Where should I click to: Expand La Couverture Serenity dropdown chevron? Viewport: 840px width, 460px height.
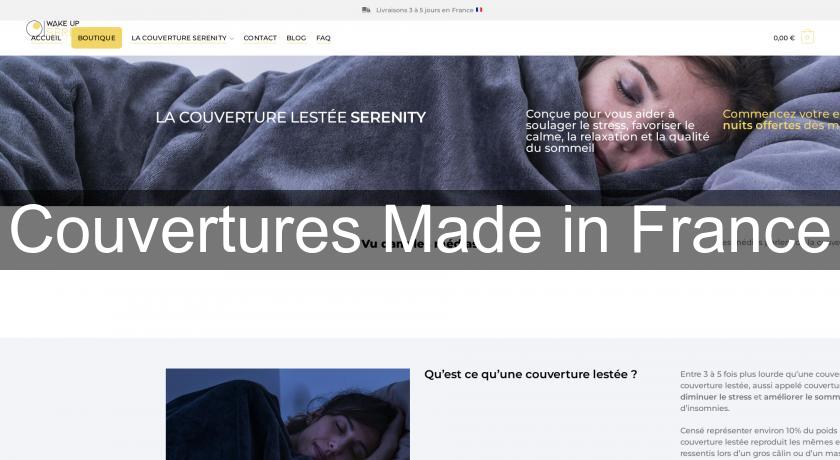[x=231, y=39]
